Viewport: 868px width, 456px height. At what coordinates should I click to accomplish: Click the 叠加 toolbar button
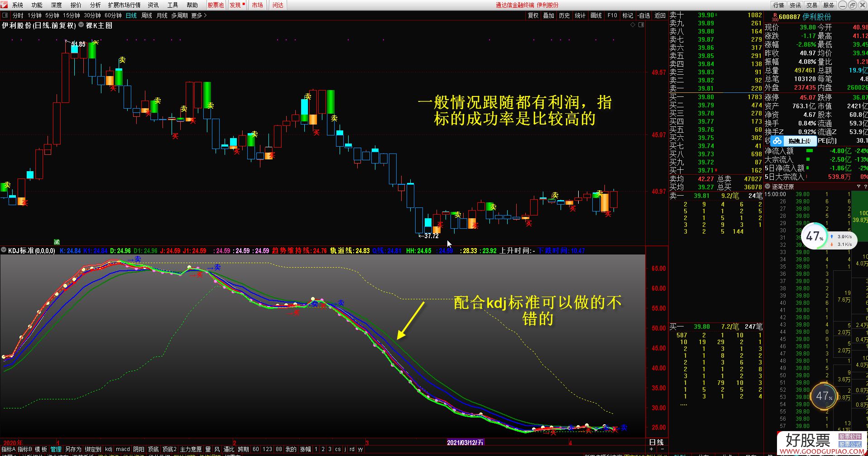549,15
